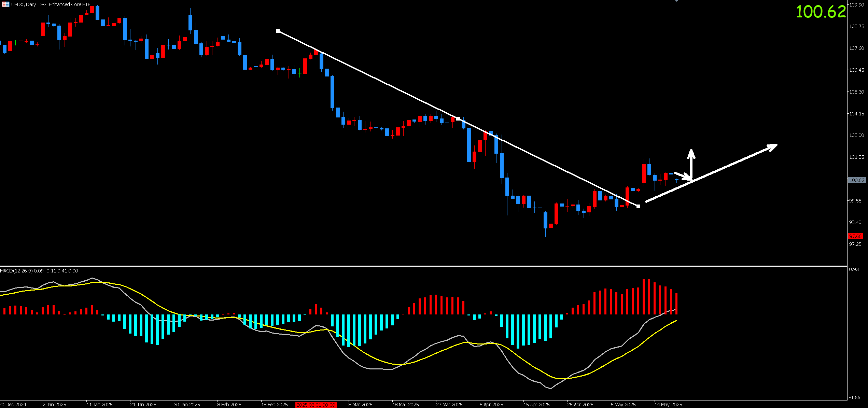
Task: Click the red 97.66 price level tag
Action: [856, 236]
